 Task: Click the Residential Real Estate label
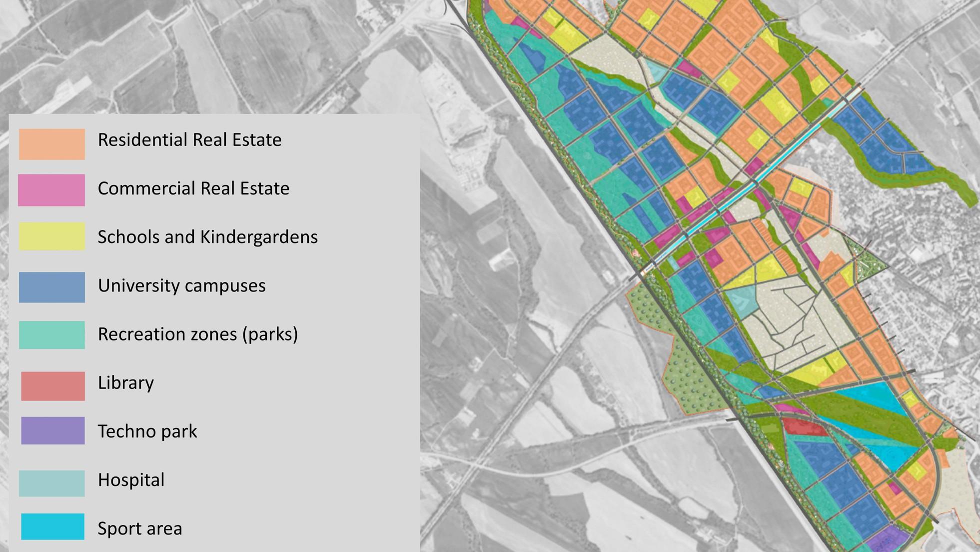189,140
